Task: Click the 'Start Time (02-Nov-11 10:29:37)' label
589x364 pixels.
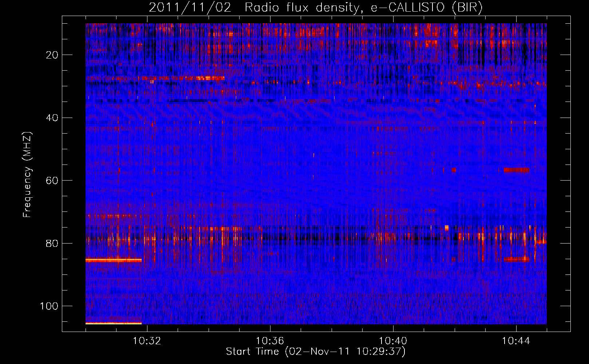Action: coord(316,352)
